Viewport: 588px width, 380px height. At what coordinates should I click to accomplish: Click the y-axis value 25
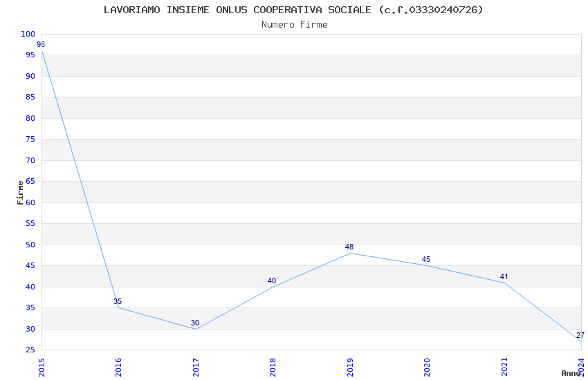[x=30, y=350]
